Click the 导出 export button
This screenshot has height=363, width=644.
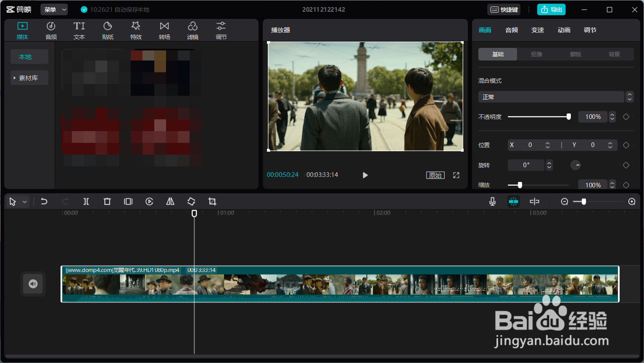(552, 9)
